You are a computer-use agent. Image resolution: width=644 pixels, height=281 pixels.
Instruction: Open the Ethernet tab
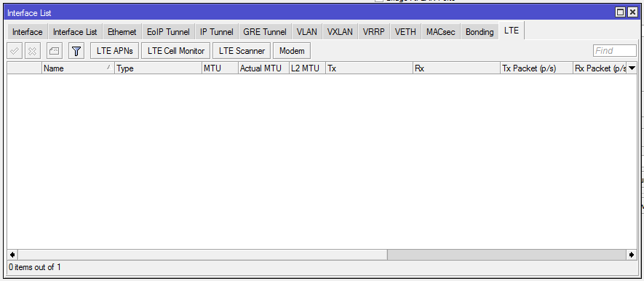pos(122,32)
